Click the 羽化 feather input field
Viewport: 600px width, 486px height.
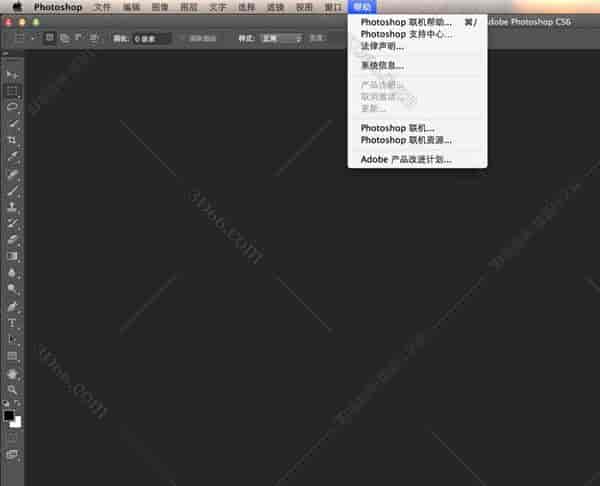152,38
